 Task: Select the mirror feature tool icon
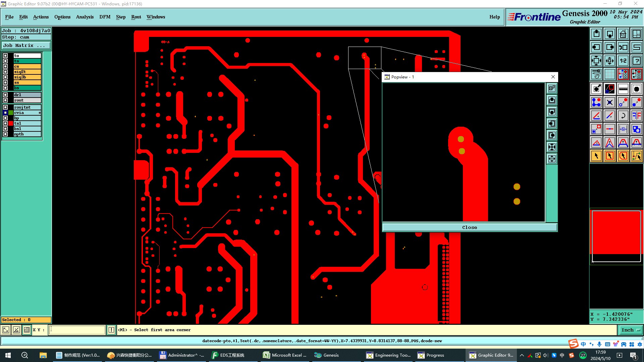[x=636, y=116]
